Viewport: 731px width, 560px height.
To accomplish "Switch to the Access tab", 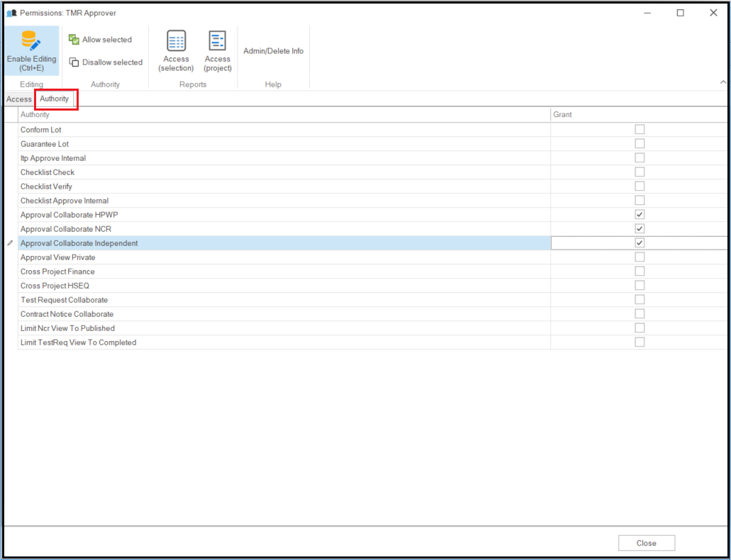I will click(x=19, y=99).
